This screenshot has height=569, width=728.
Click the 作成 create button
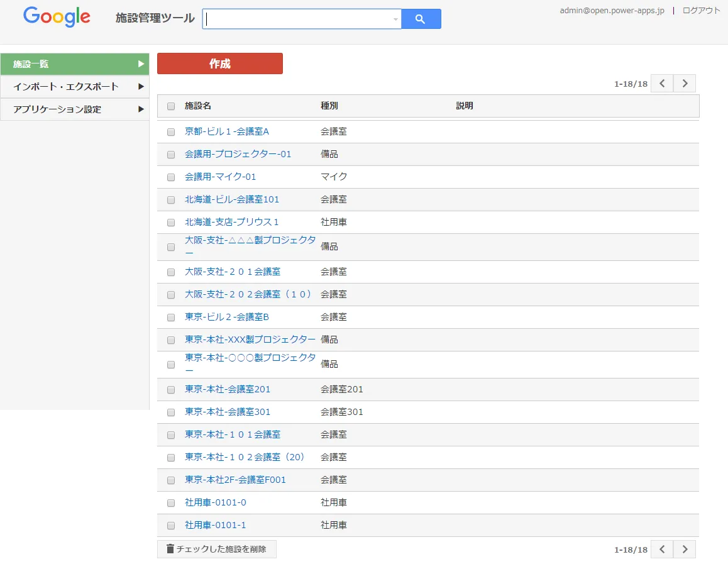pos(219,64)
